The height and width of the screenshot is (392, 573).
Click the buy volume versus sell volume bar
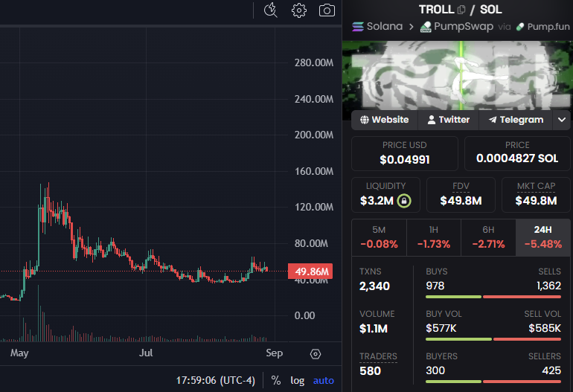click(x=493, y=339)
